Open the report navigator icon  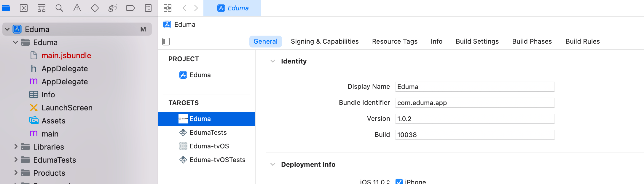click(x=148, y=8)
